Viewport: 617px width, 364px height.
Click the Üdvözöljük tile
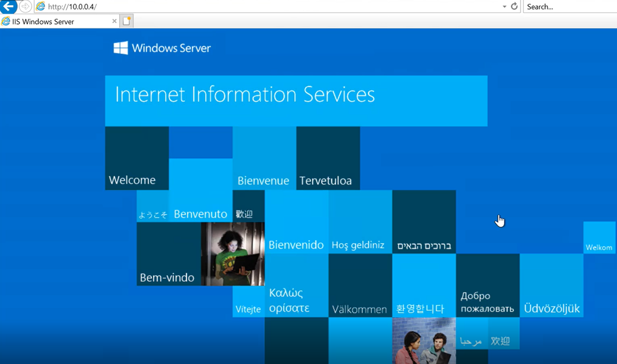tap(552, 286)
